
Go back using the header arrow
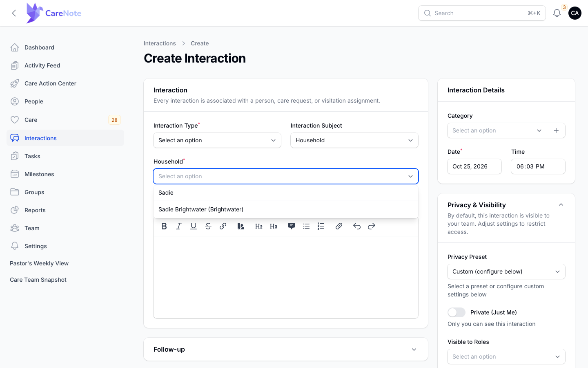[x=14, y=13]
